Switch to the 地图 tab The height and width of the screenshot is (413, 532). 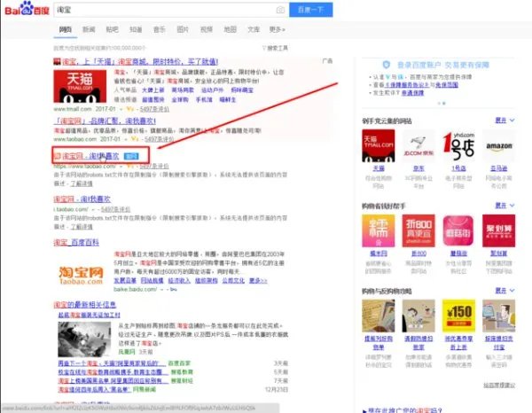coord(230,29)
